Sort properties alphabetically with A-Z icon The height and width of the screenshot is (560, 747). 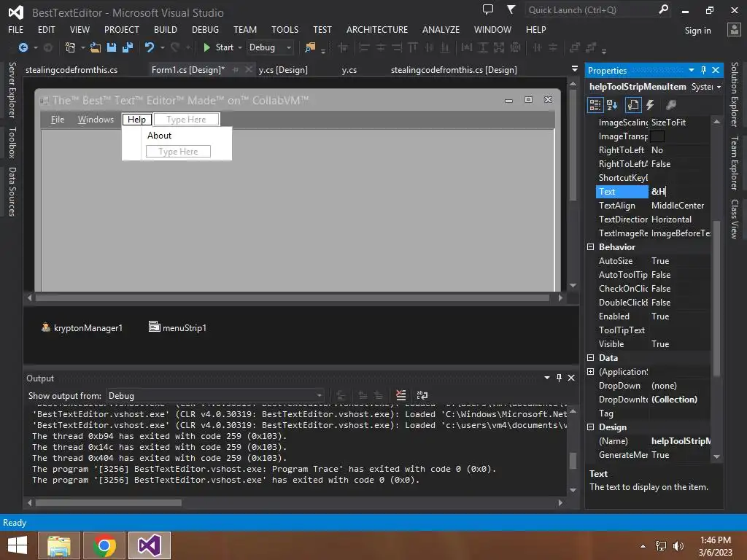(612, 105)
